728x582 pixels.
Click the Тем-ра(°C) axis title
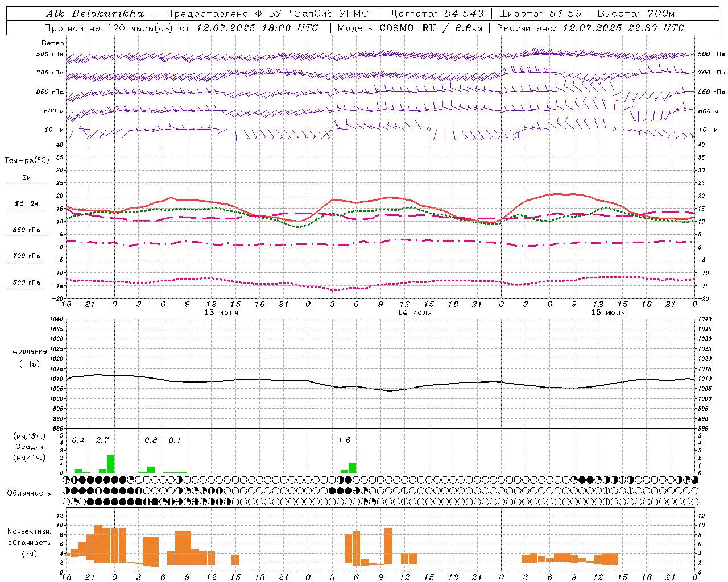27,161
